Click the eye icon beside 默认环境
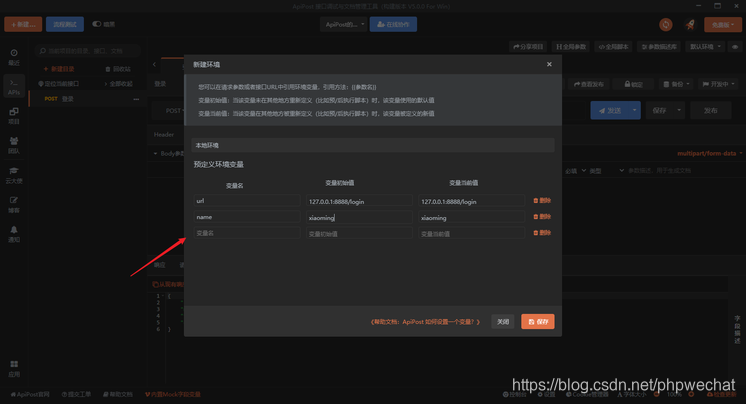The height and width of the screenshot is (404, 746). [x=735, y=47]
